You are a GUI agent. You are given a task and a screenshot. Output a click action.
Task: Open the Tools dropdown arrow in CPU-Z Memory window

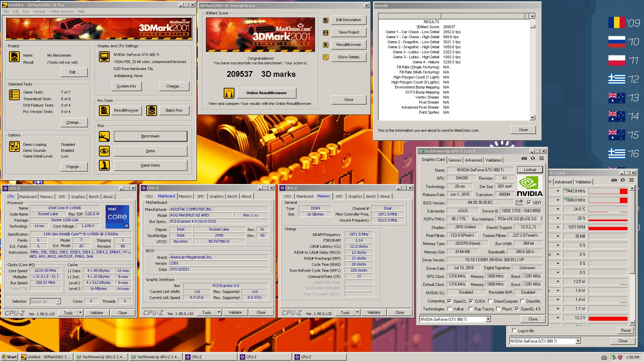pyautogui.click(x=357, y=313)
